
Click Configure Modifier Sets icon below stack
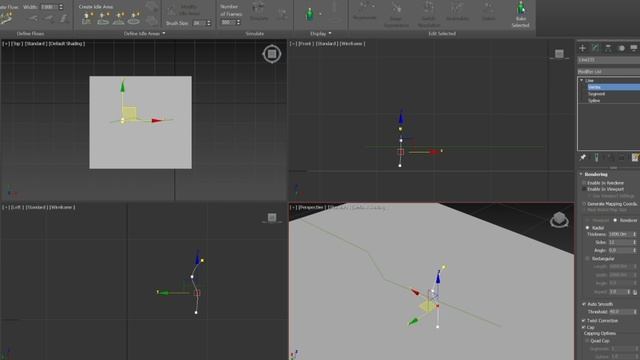click(635, 158)
